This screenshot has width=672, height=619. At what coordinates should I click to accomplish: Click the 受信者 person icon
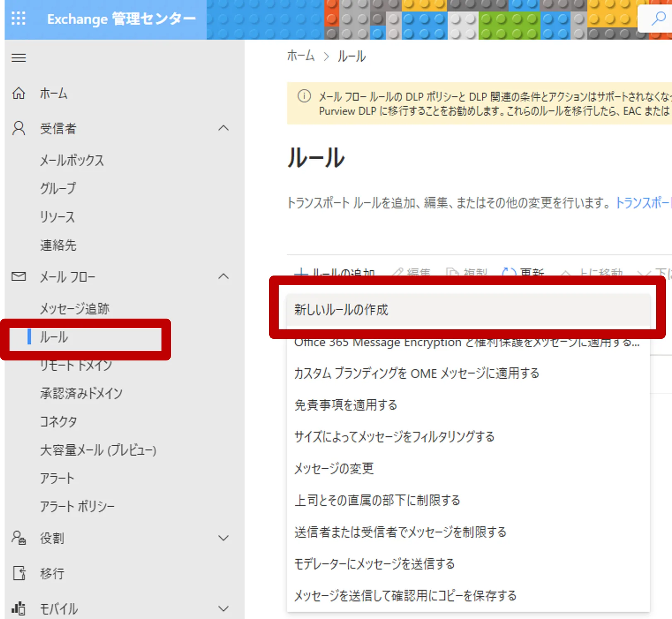19,128
